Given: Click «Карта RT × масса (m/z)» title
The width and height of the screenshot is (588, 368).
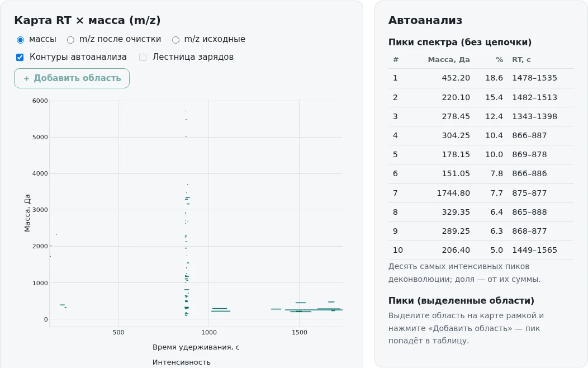Looking at the screenshot, I should pyautogui.click(x=87, y=20).
